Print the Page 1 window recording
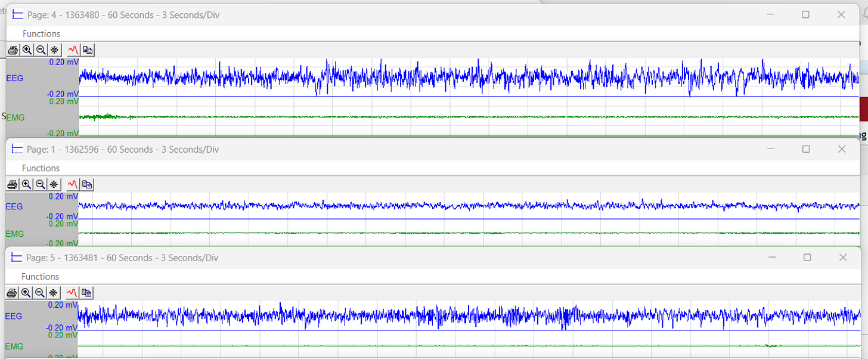868x359 pixels. coord(12,184)
